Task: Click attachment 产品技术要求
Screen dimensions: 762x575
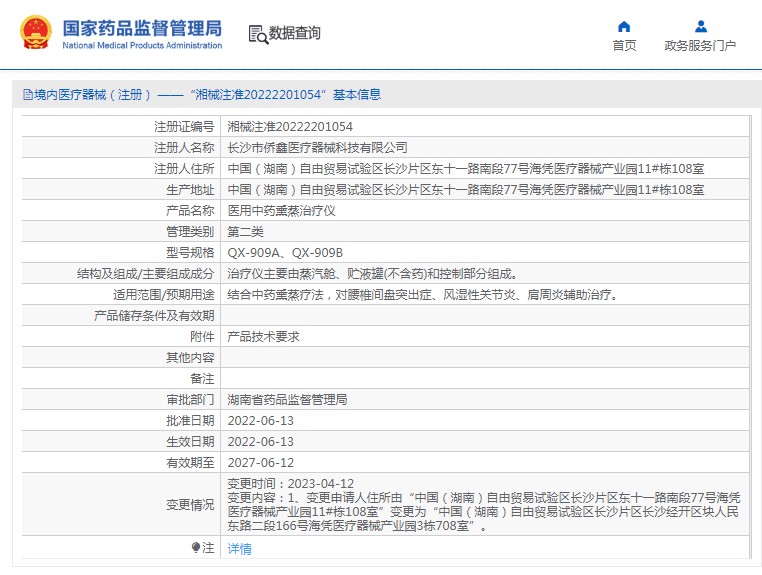Action: [263, 337]
